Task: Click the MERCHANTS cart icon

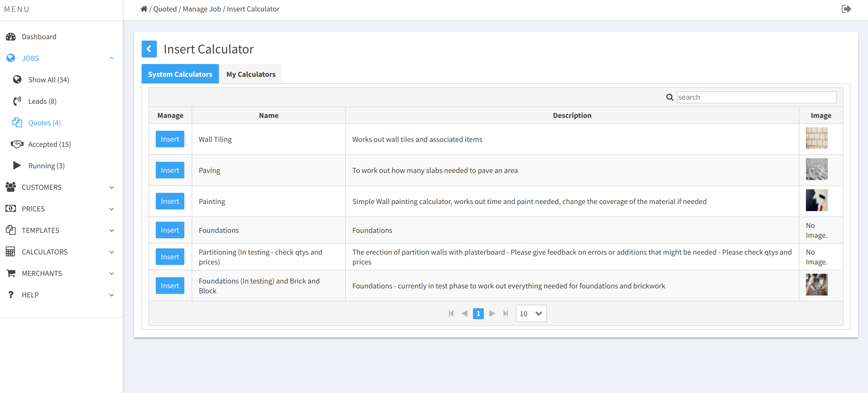Action: (x=11, y=273)
